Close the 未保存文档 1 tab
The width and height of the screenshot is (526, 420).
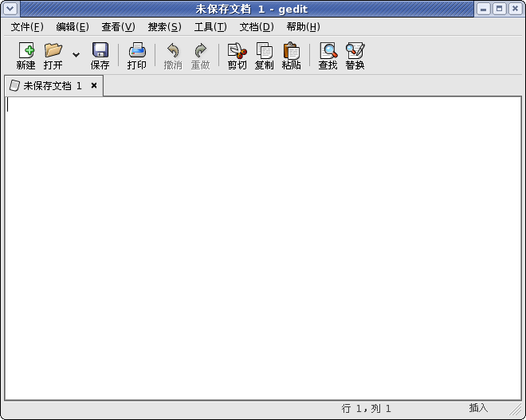[x=94, y=85]
